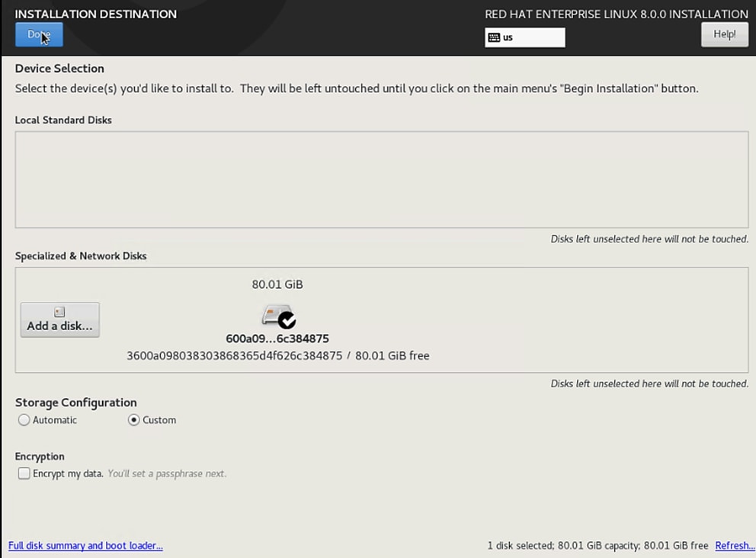The image size is (756, 558).
Task: Click the 600a09...6c384875 disk name label
Action: point(277,338)
